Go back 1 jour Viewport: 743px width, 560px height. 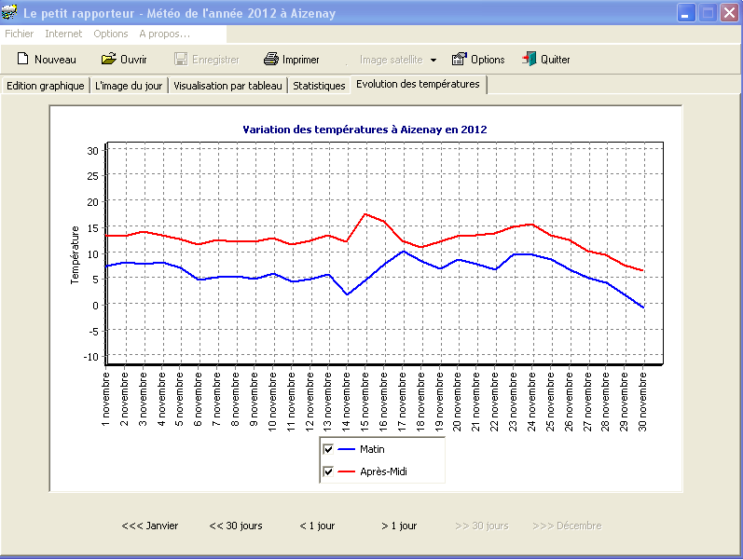click(317, 526)
